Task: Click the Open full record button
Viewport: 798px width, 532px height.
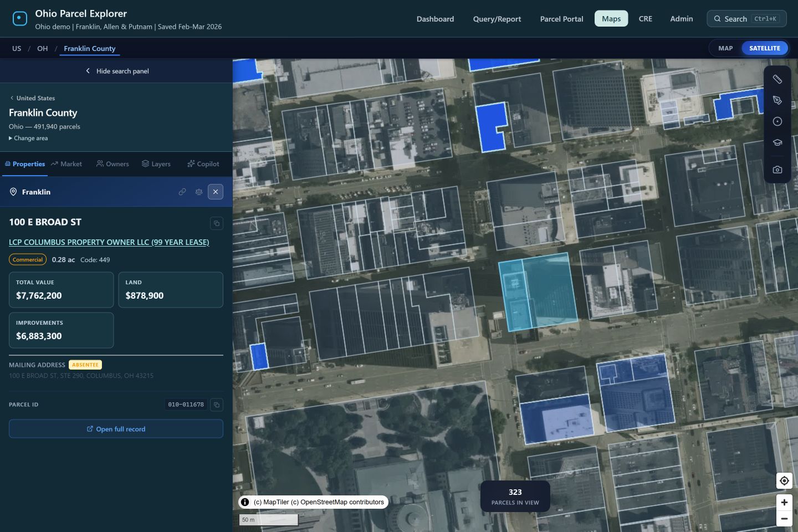Action: pyautogui.click(x=116, y=429)
